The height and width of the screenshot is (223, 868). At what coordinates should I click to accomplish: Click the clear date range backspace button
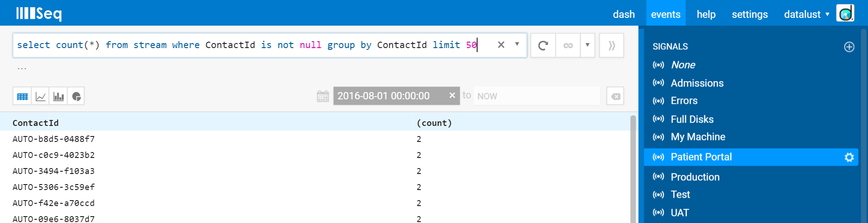coord(616,96)
